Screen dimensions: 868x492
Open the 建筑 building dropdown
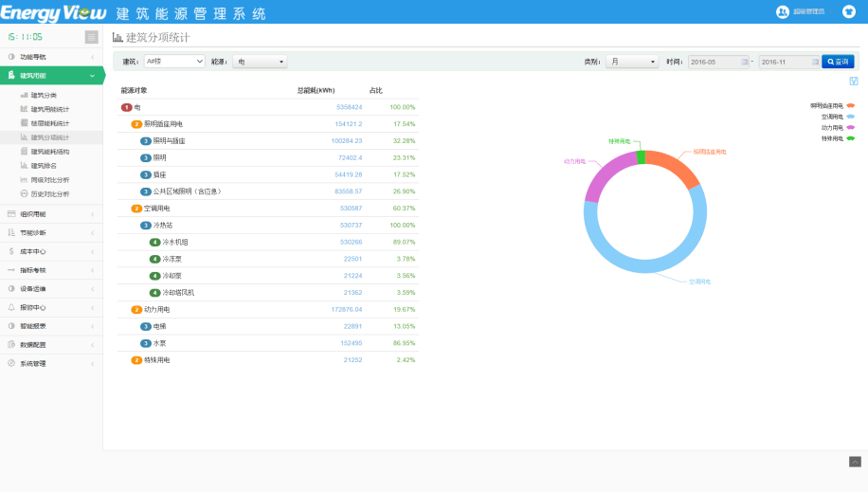coord(174,62)
